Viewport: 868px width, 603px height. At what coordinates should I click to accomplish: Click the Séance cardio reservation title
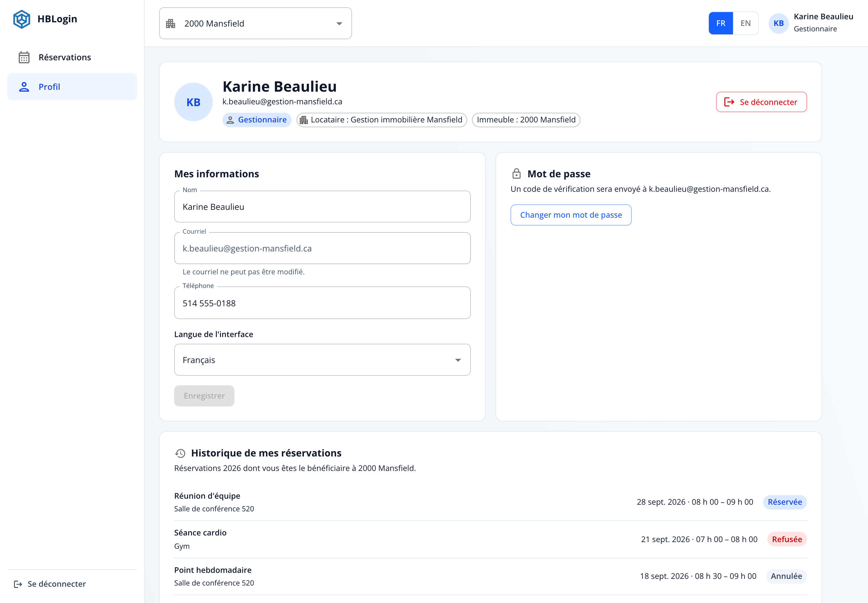click(x=200, y=533)
